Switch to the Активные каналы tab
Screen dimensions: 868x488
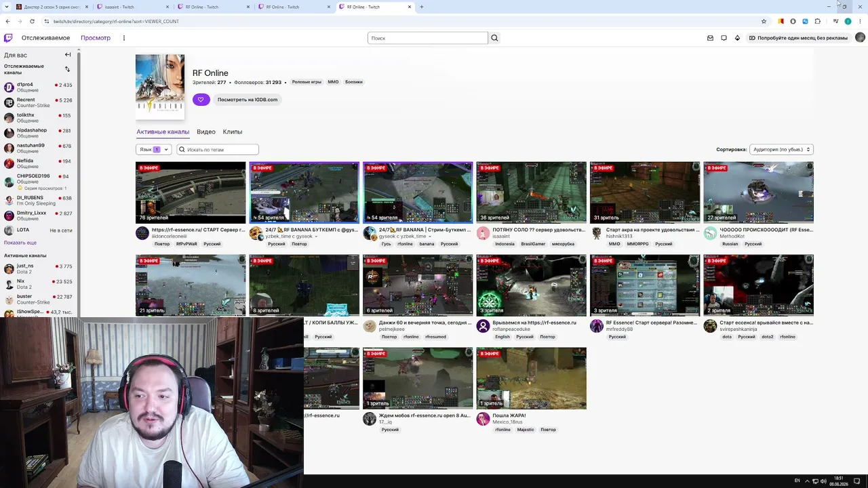[x=163, y=131]
